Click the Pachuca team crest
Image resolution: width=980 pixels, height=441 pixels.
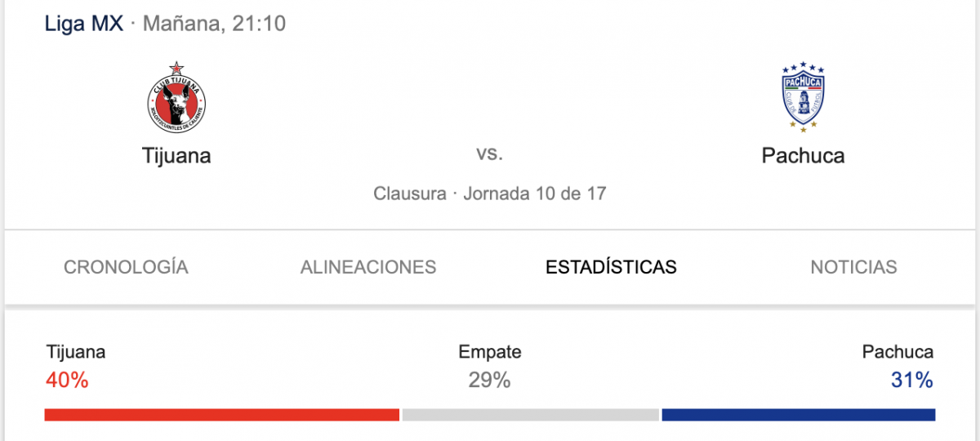click(x=803, y=97)
